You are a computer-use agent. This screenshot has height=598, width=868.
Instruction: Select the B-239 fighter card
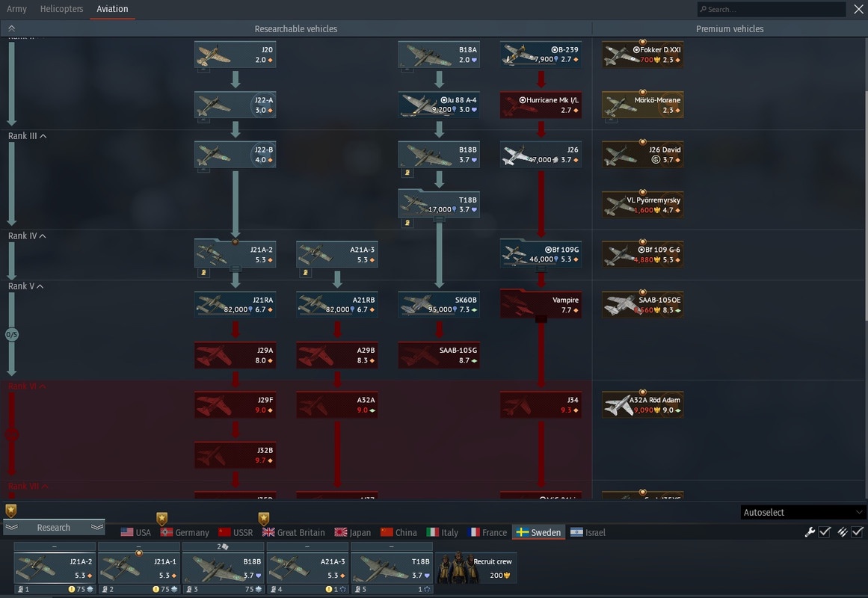[541, 55]
